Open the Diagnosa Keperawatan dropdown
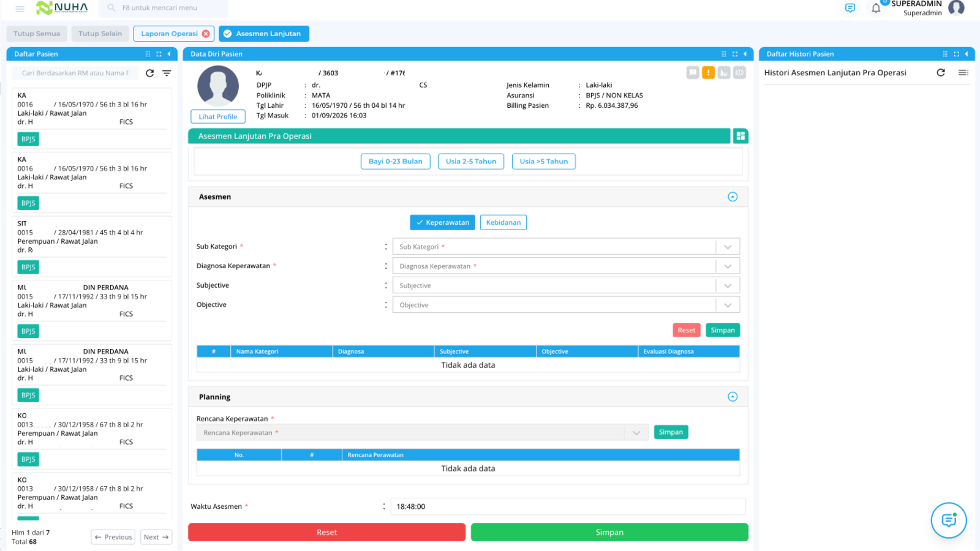Viewport: 980px width, 551px height. 566,266
